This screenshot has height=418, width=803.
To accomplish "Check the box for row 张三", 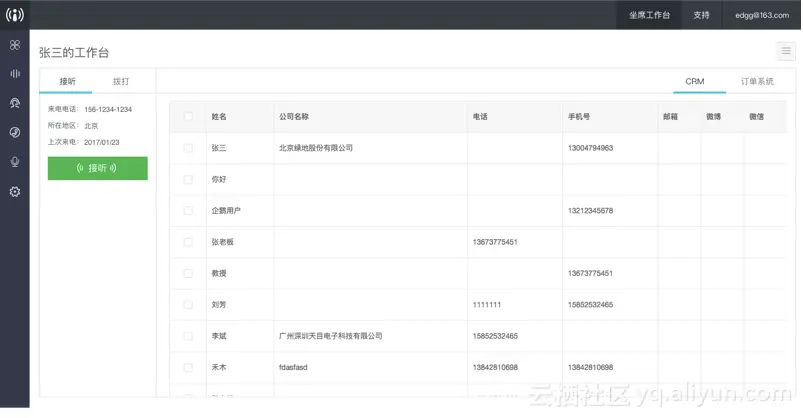I will pyautogui.click(x=188, y=148).
